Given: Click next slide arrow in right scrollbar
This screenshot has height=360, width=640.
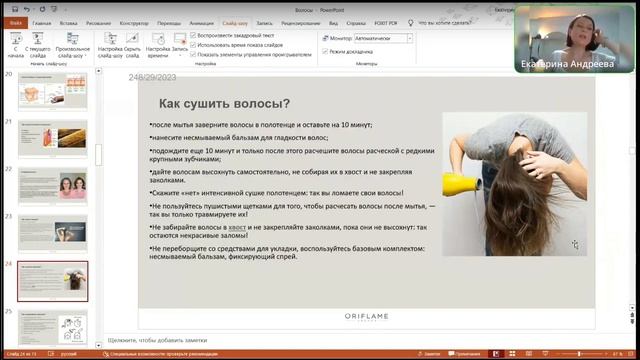Looking at the screenshot, I should (632, 322).
